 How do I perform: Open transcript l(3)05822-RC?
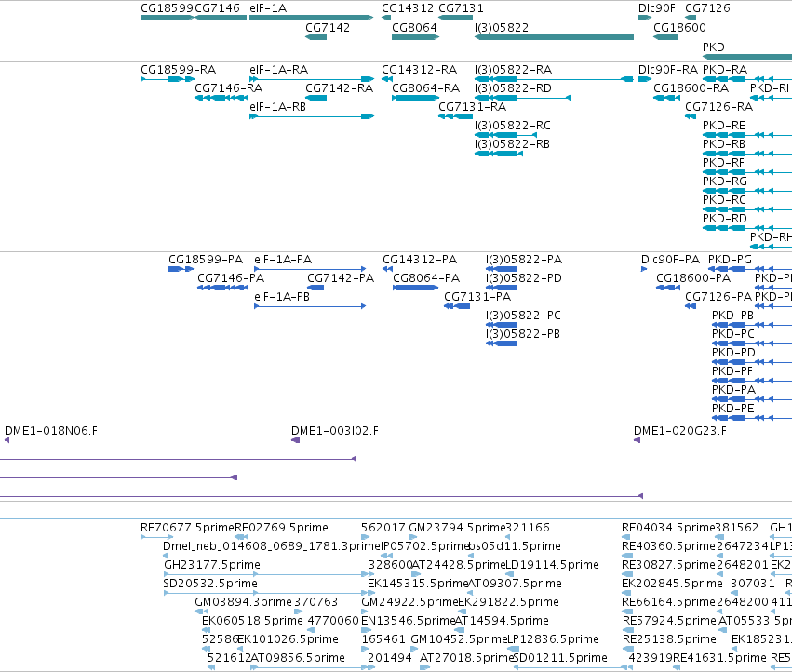tap(513, 126)
